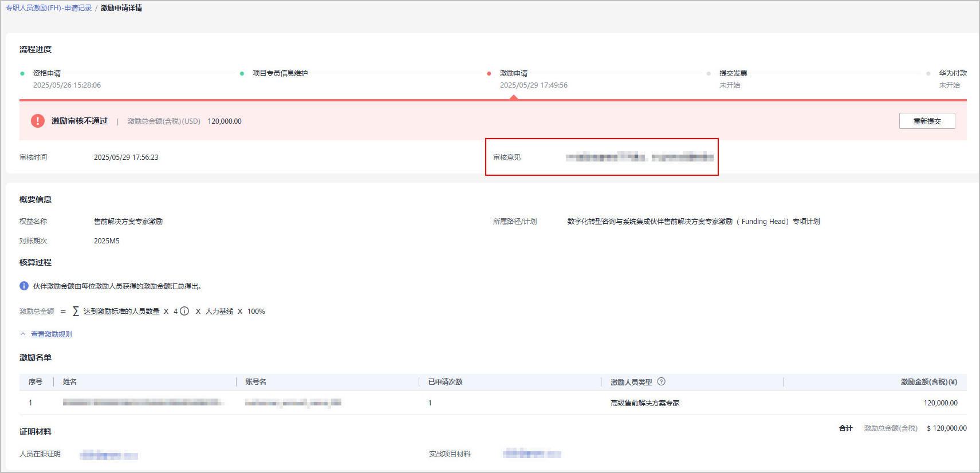Click 激励金额(含税)(¥) column header
The width and height of the screenshot is (980, 473).
(928, 382)
